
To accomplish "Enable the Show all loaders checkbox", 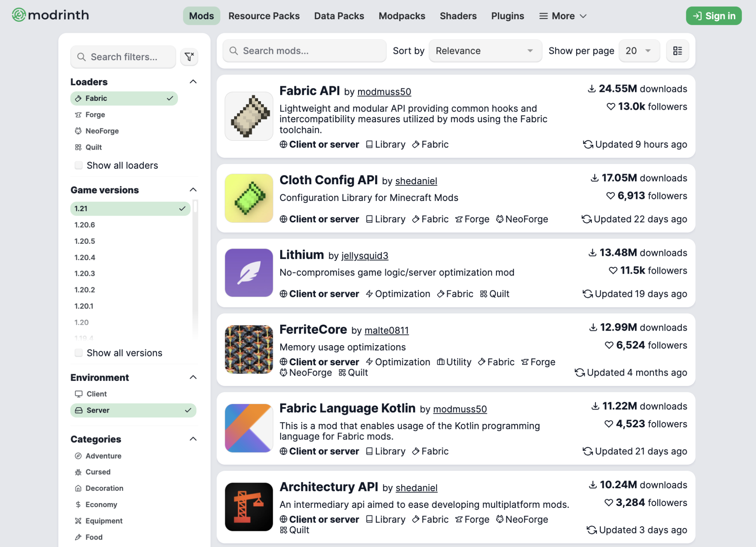I will click(x=79, y=165).
